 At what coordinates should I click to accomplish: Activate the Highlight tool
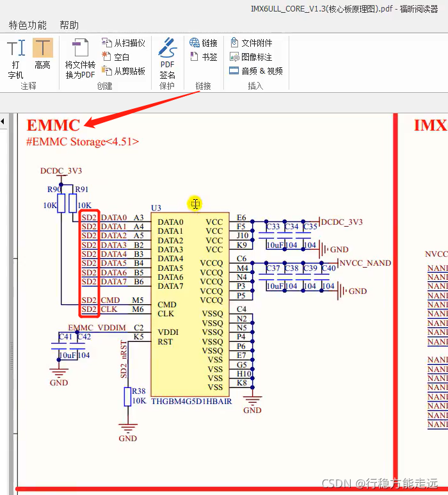coord(43,54)
